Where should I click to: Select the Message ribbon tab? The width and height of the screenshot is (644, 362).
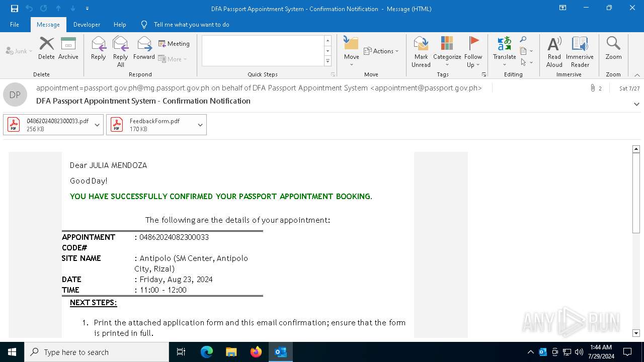tap(48, 25)
